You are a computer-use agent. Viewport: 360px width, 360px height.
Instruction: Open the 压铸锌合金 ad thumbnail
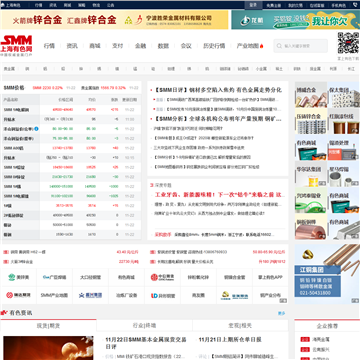point(311,121)
